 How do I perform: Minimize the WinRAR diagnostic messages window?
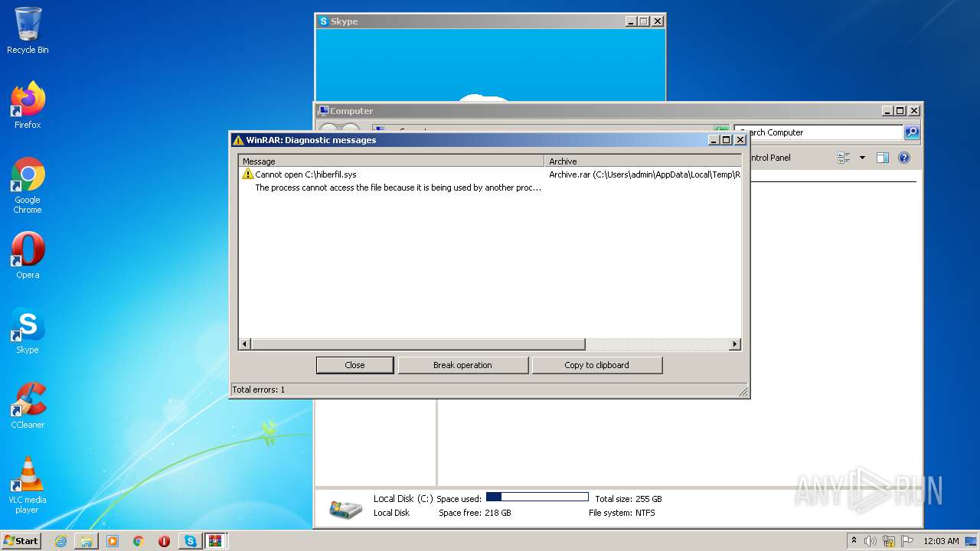coord(714,140)
